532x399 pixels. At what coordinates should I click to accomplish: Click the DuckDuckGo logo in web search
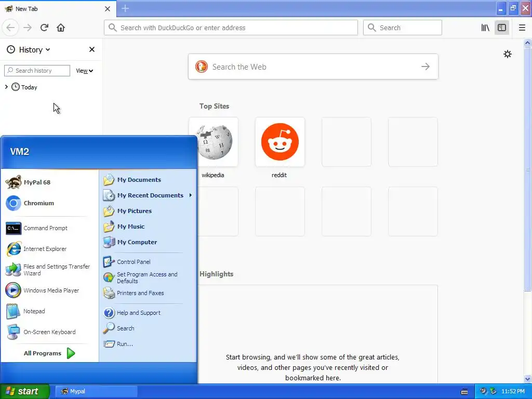click(201, 66)
